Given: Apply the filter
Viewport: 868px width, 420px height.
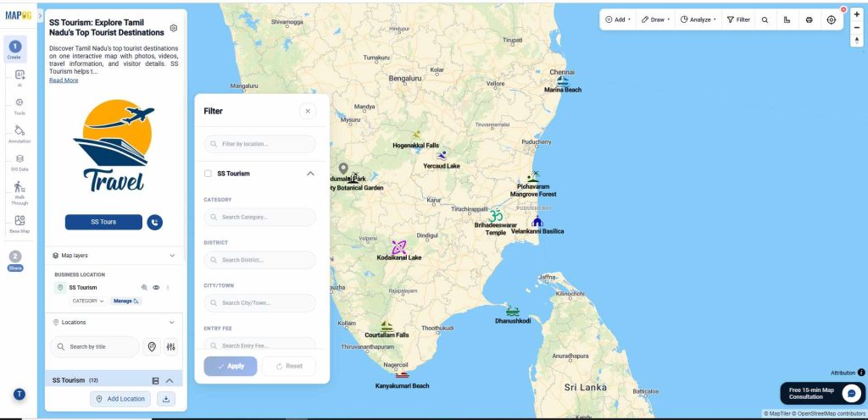Looking at the screenshot, I should (231, 367).
